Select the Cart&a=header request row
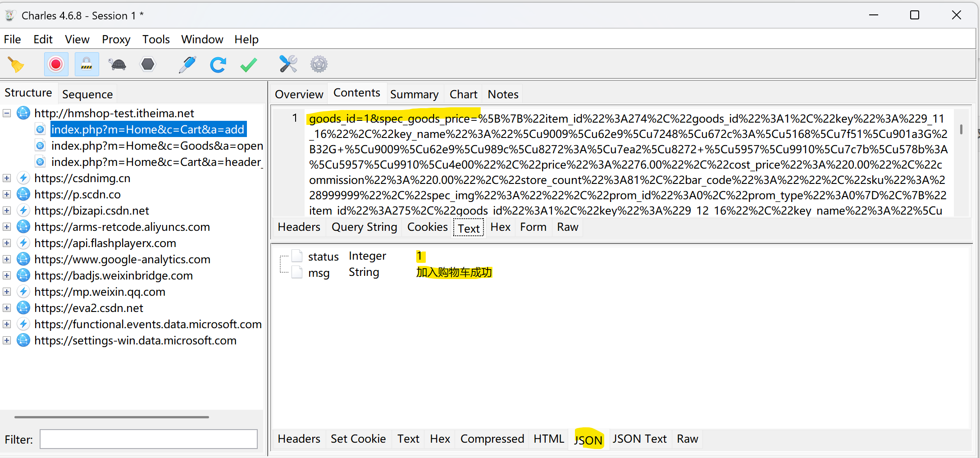 coord(156,162)
